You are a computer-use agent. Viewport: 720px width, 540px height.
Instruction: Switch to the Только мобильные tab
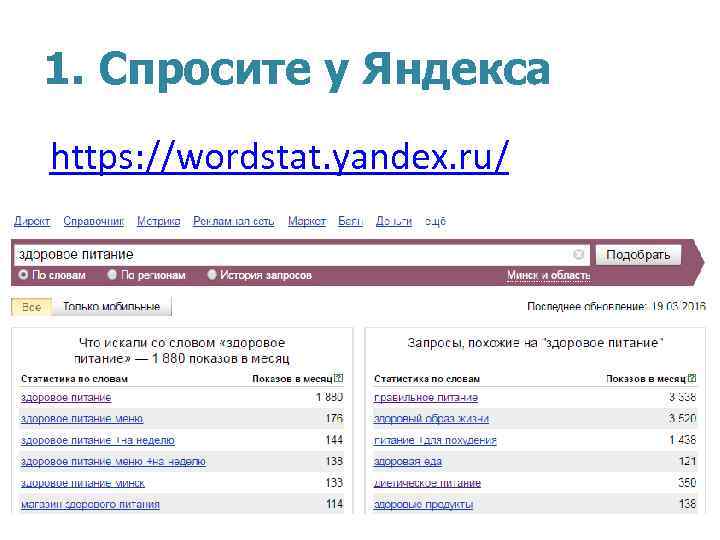point(112,307)
